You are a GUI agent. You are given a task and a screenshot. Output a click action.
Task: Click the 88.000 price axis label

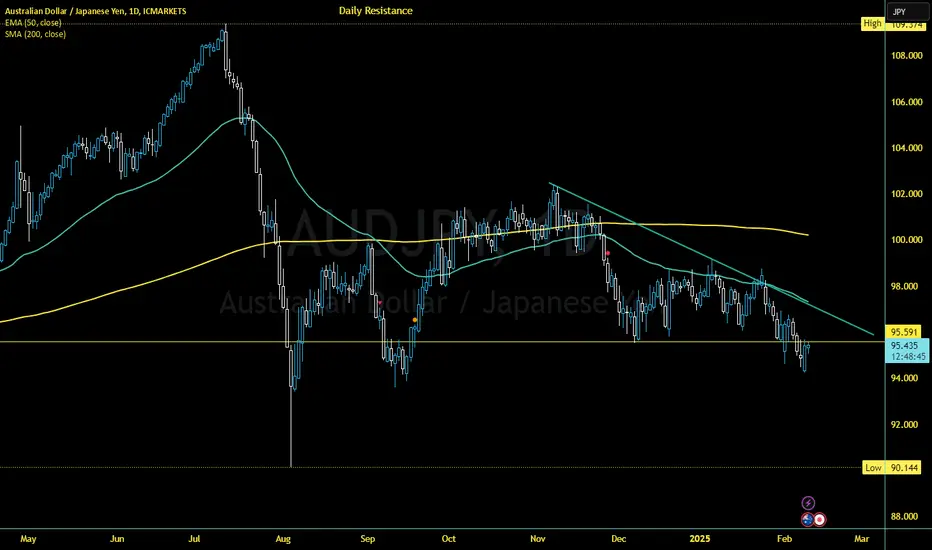coord(906,517)
